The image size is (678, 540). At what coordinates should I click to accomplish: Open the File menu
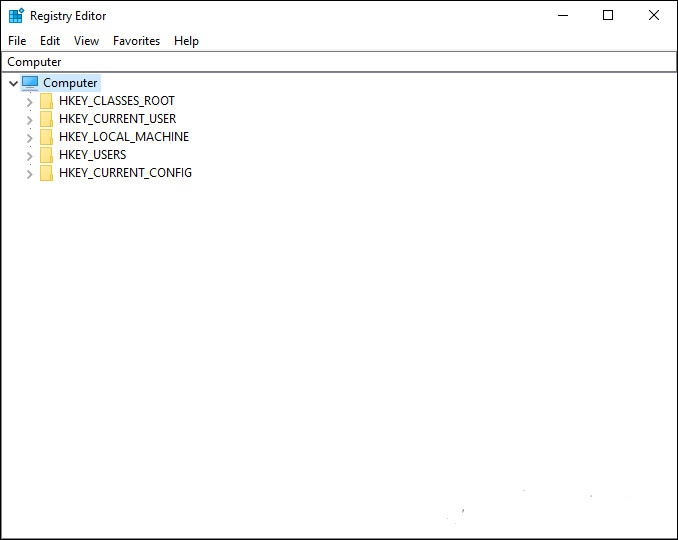click(17, 41)
